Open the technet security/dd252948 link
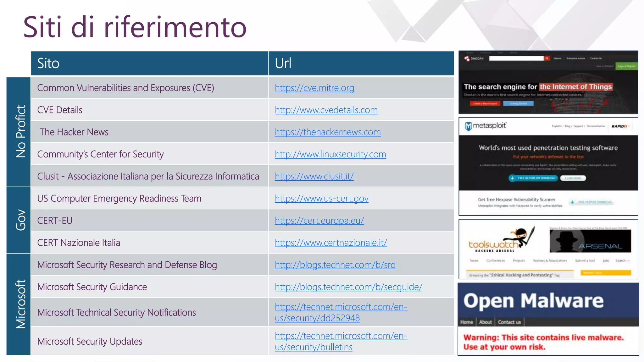Image resolution: width=644 pixels, height=362 pixels. tap(341, 312)
